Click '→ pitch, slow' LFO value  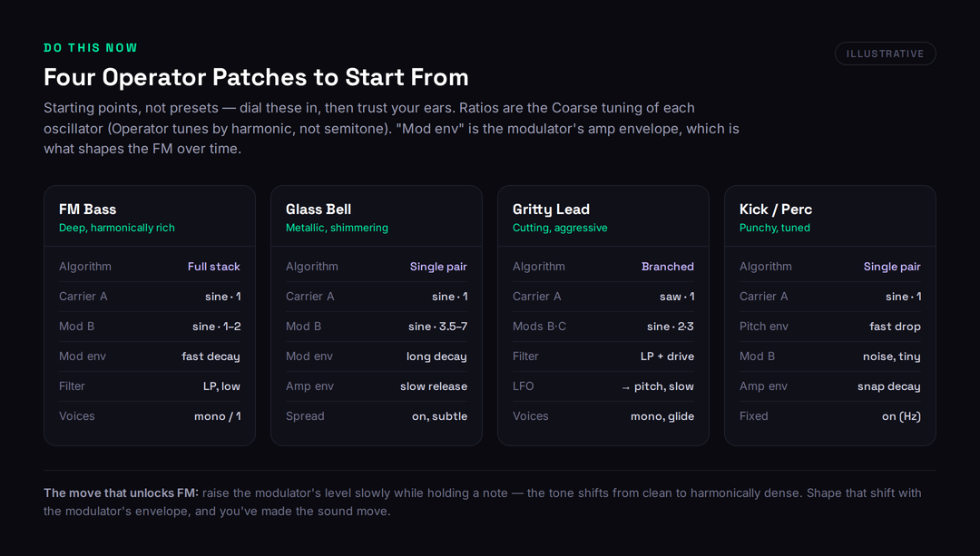pyautogui.click(x=658, y=386)
